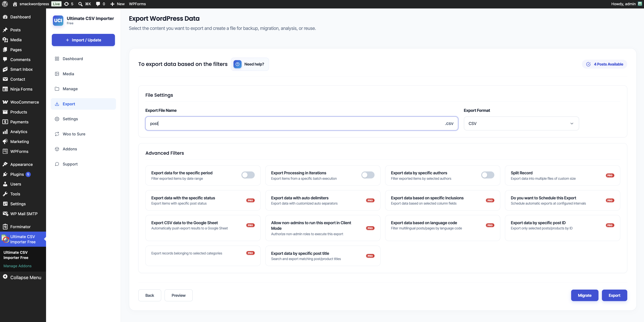Viewport: 644px width, 322px height.
Task: Click the Marketing megaphone icon
Action: 5,141
